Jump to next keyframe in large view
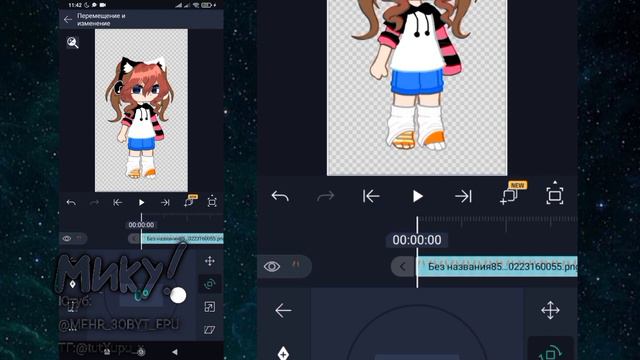Screen dimensions: 640x360 pos(463,196)
